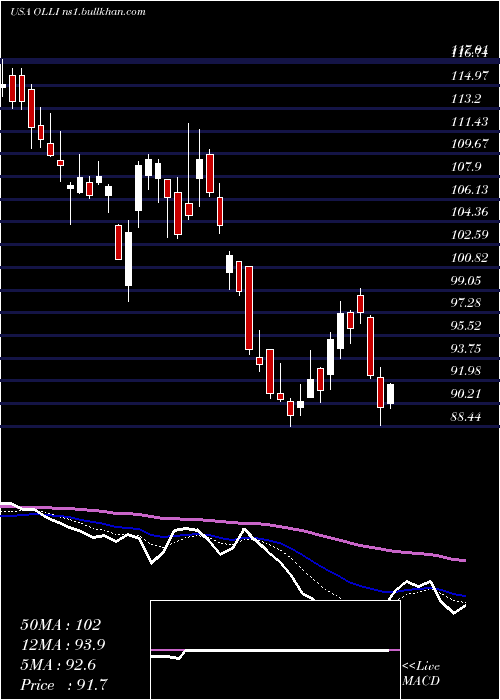Click the 104.36 price axis label
Viewport: 500px width, 700px height.
click(470, 212)
